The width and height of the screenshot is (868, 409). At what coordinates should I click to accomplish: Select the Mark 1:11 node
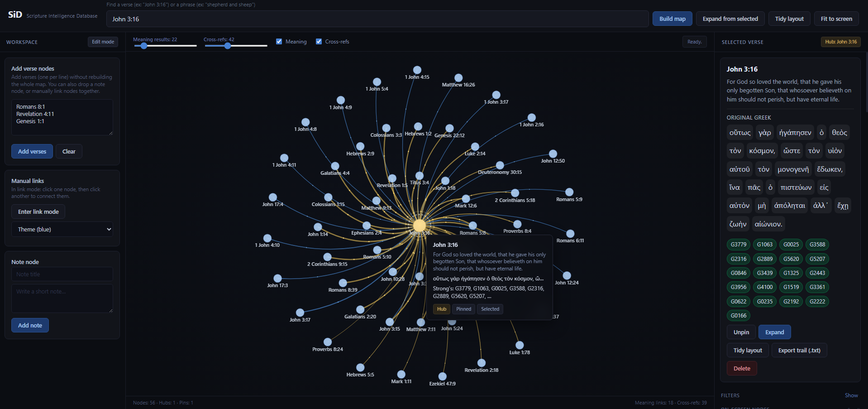(401, 374)
